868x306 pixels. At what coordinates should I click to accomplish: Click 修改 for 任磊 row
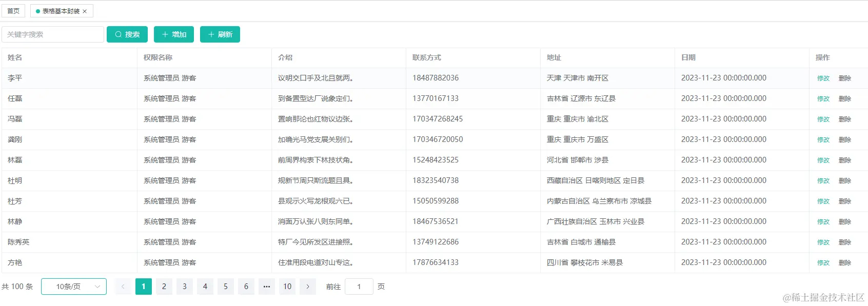point(823,99)
